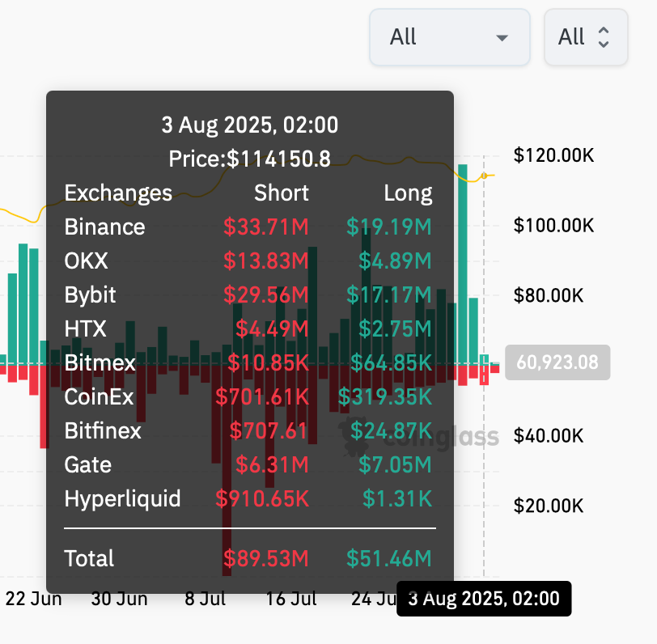Select the OKX short value $13.83M

pyautogui.click(x=266, y=261)
